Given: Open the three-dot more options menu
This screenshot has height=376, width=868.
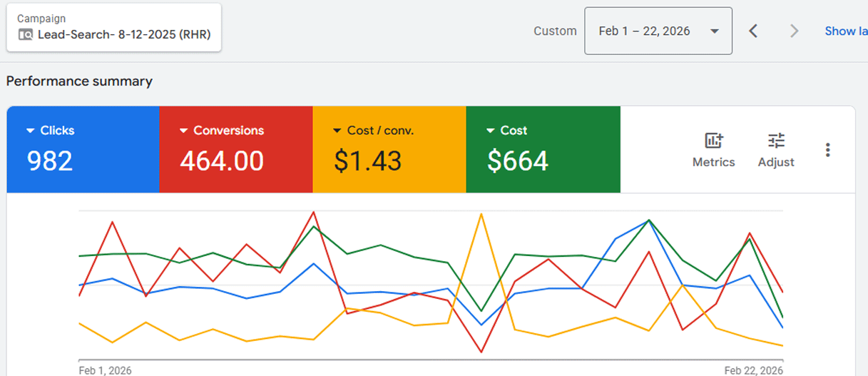Looking at the screenshot, I should (x=827, y=150).
